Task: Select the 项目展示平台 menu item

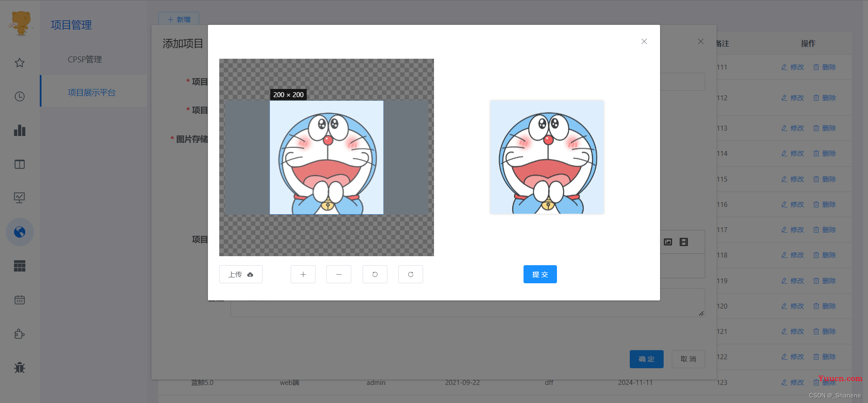Action: pos(92,93)
